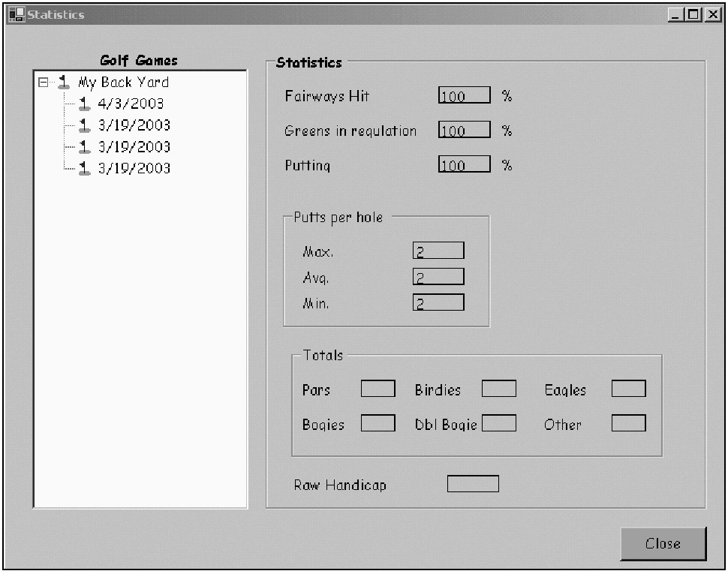Click the flag icon next to 4/3/2003
The width and height of the screenshot is (728, 574).
coord(86,104)
